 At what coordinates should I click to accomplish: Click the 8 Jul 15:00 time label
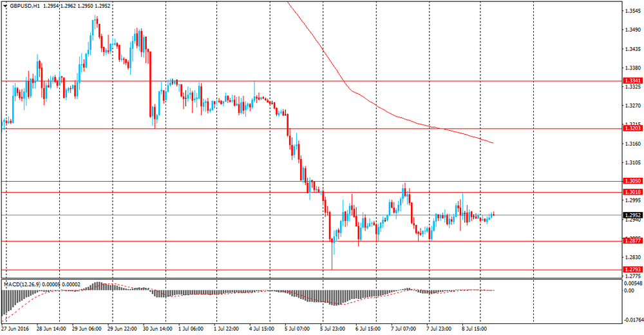[x=474, y=329]
